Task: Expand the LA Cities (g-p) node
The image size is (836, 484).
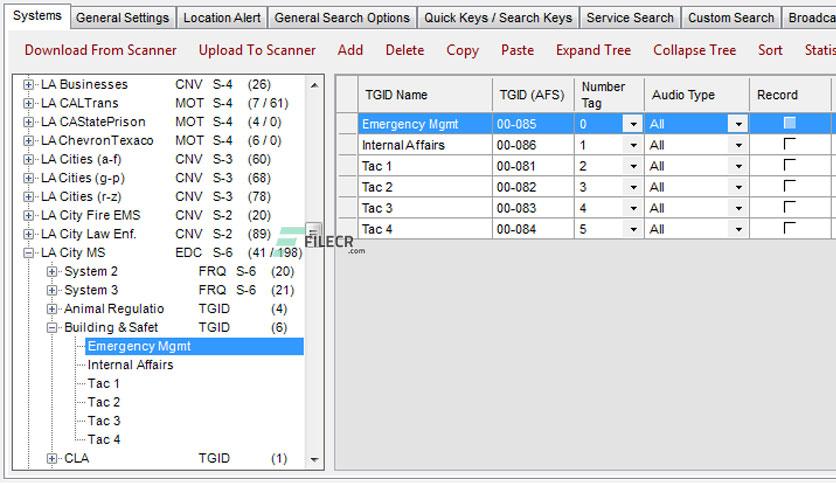Action: pyautogui.click(x=29, y=178)
